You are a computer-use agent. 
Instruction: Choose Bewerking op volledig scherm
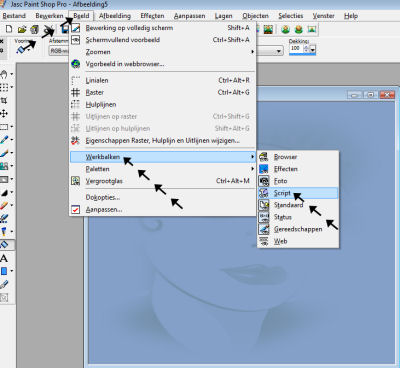(x=162, y=28)
